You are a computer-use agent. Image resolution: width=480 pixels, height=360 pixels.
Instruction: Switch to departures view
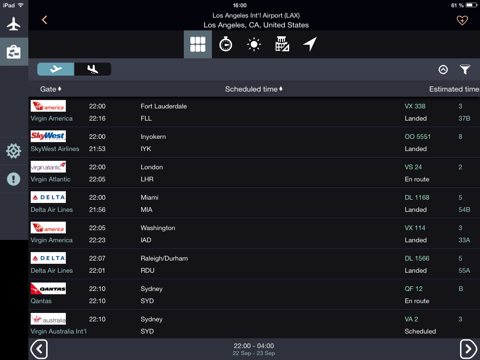(x=56, y=69)
